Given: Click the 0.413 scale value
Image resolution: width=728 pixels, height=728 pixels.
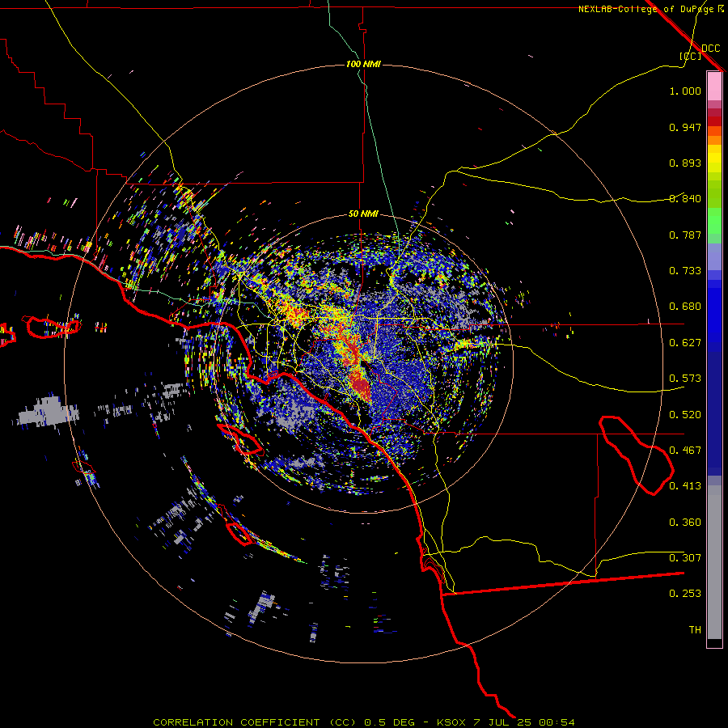Looking at the screenshot, I should tap(685, 486).
